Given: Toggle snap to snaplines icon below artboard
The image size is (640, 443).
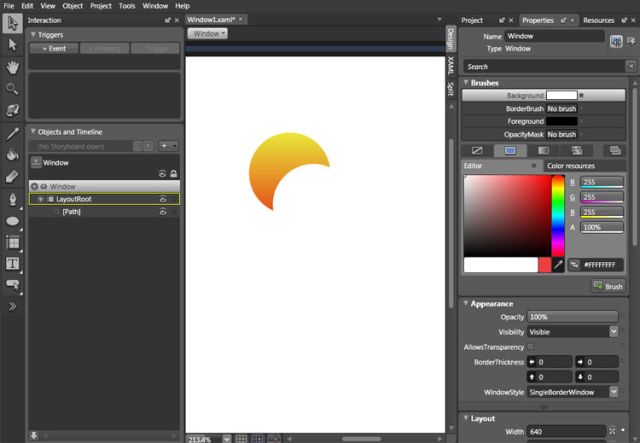Looking at the screenshot, I should point(273,439).
